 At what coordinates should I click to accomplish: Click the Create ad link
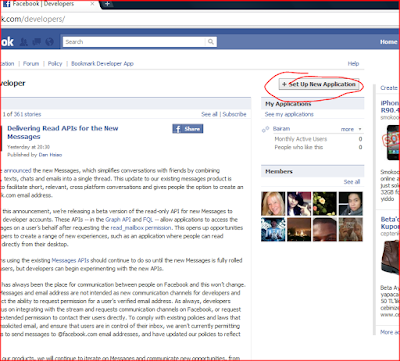pos(389,88)
